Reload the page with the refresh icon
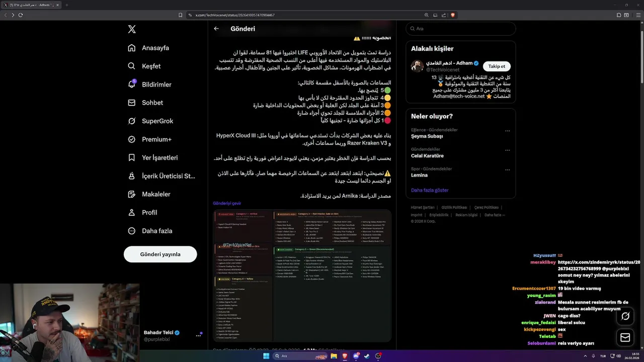Image resolution: width=644 pixels, height=362 pixels. point(21,15)
